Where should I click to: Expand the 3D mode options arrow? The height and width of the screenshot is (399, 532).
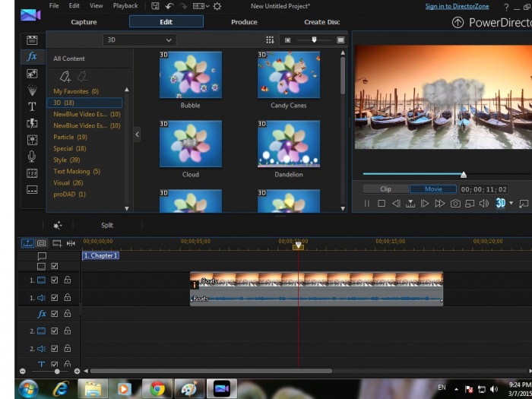coord(511,204)
